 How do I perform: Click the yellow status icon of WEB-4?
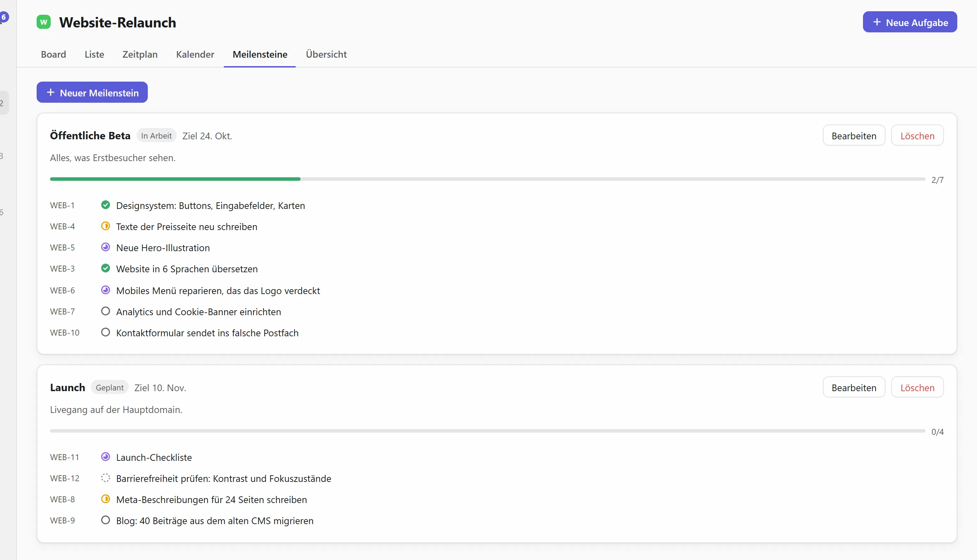[106, 226]
